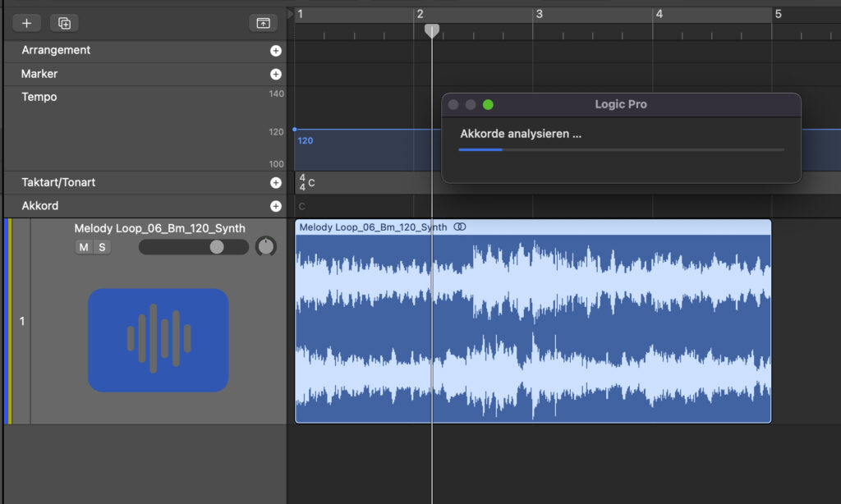Viewport: 841px width, 504px height.
Task: Click the track pan knob
Action: coord(266,246)
